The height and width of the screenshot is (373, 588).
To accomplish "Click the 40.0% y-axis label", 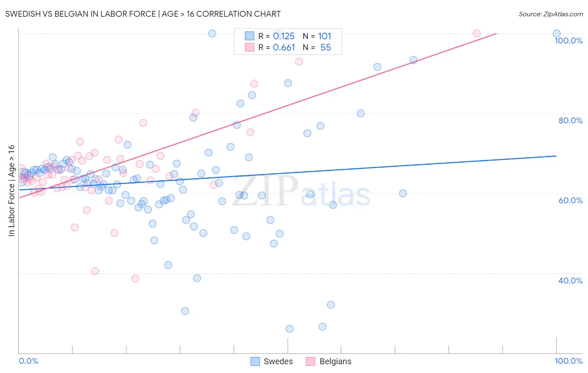I will [570, 281].
